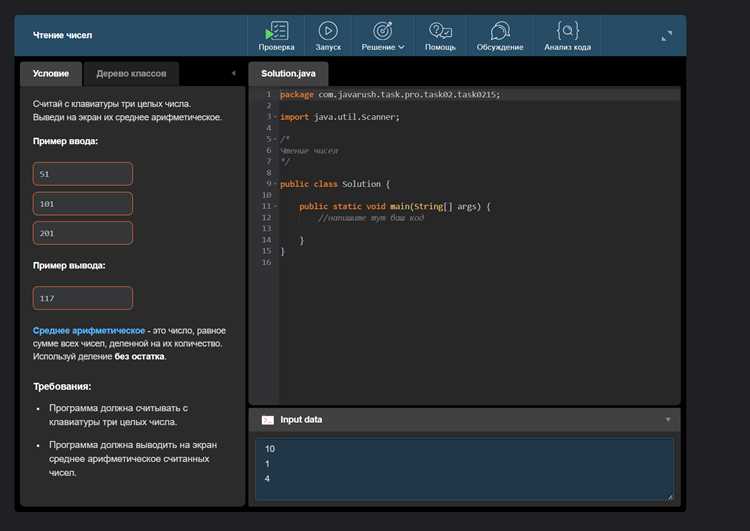Run the Проверка verification icon
Image resolution: width=750 pixels, height=531 pixels.
[x=276, y=32]
